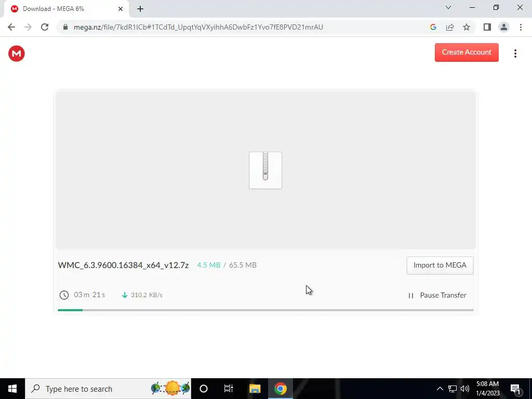Click the Create Account button
The width and height of the screenshot is (532, 399).
coord(467,52)
